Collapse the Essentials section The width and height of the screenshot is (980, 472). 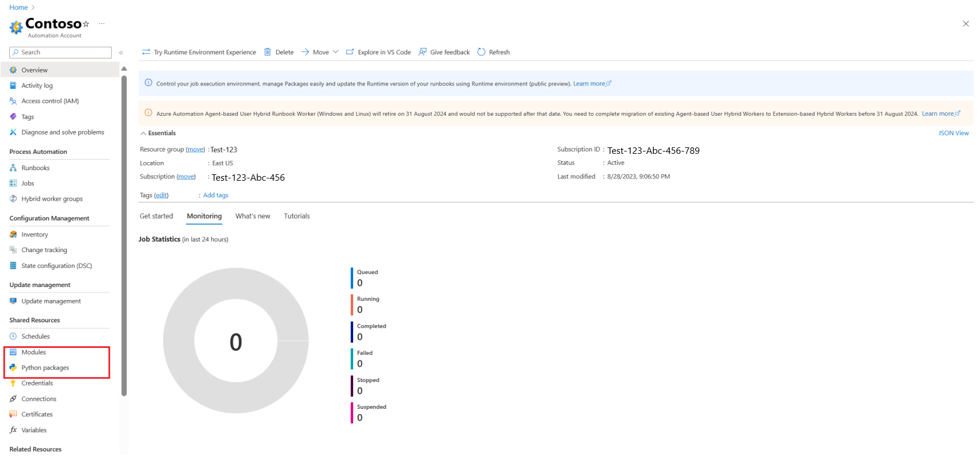pos(158,133)
